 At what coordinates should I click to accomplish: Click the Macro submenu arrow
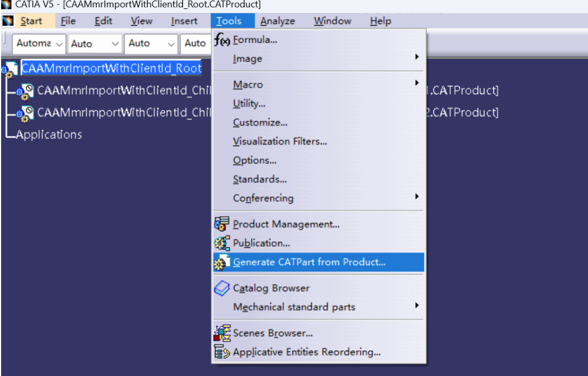click(x=417, y=82)
